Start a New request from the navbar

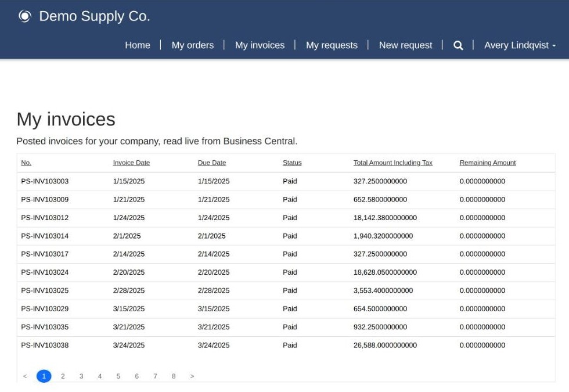click(x=405, y=45)
